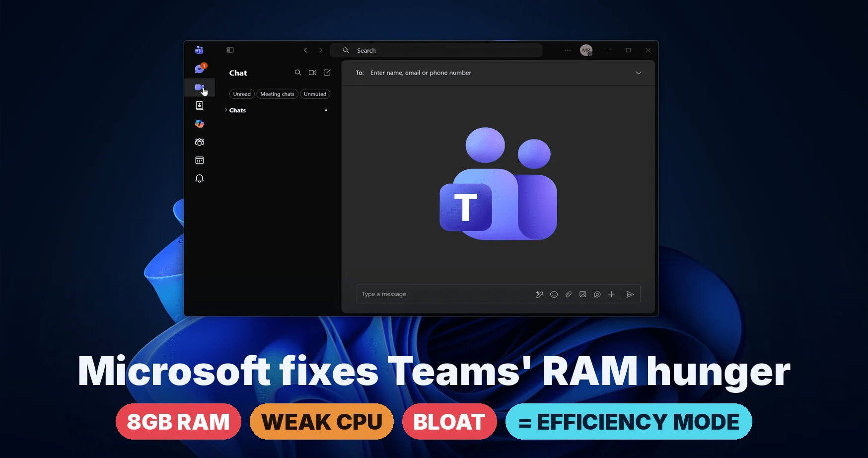
Task: Attach a file with the paperclip
Action: click(x=569, y=294)
